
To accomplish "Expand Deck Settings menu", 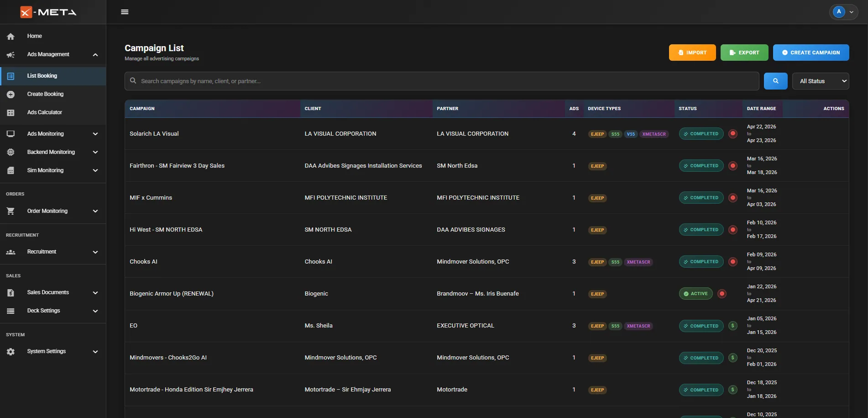I will click(x=53, y=311).
